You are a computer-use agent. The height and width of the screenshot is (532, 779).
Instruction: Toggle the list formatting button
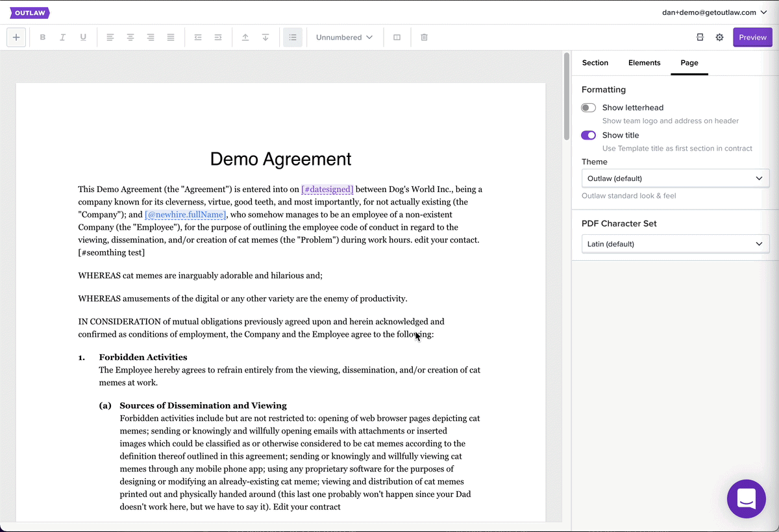tap(293, 38)
